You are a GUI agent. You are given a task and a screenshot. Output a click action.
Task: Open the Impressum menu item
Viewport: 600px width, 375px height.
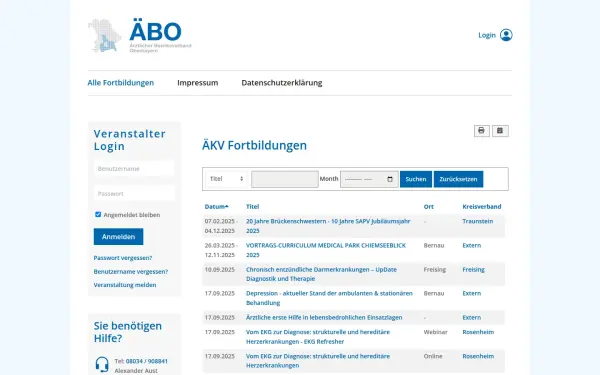197,83
